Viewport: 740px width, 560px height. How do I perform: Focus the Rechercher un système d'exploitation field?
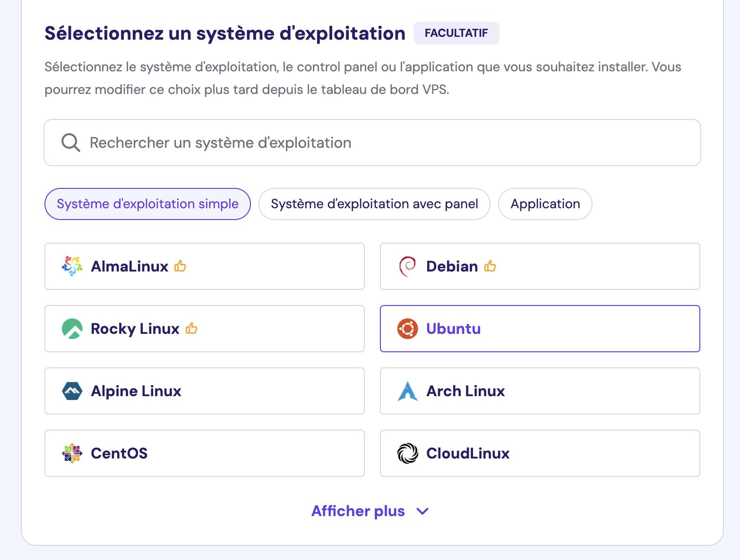pyautogui.click(x=372, y=143)
